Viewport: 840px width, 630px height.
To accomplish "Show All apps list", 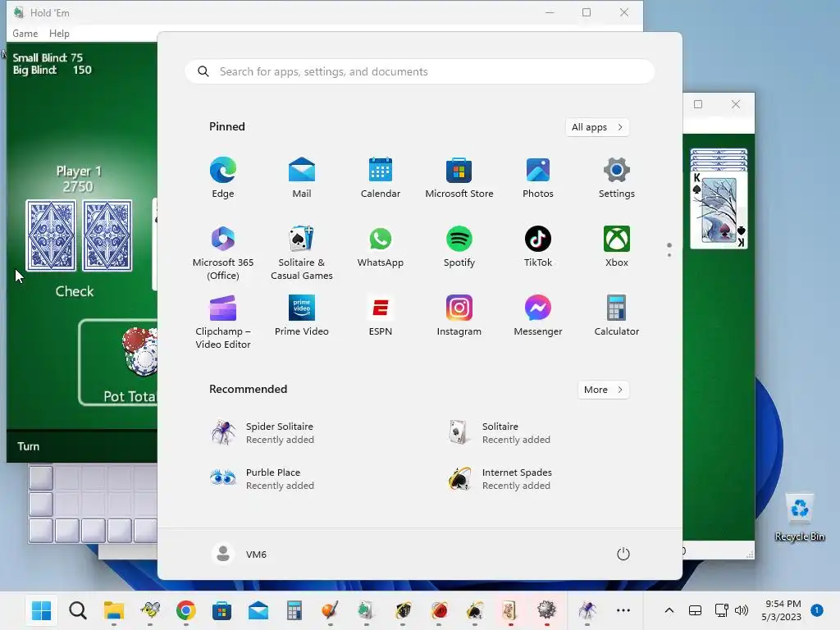I will point(597,127).
